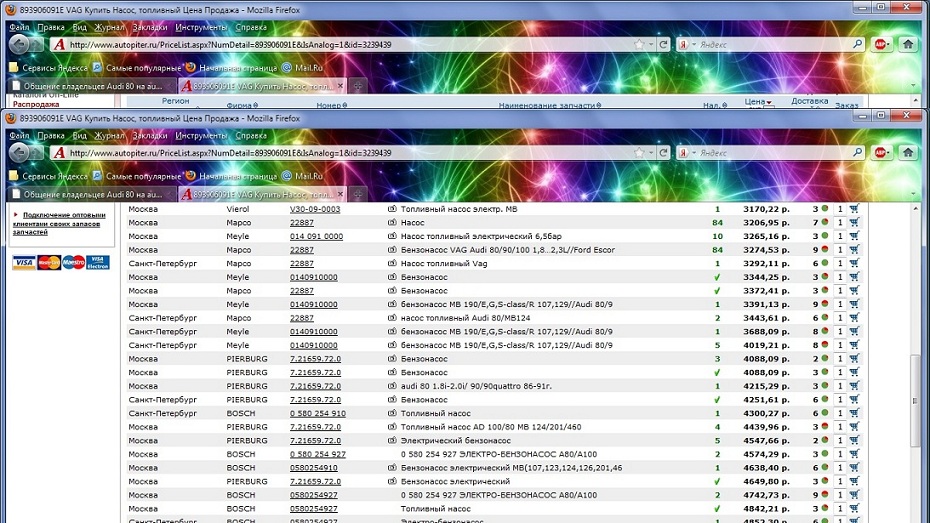Add the 4842,21 р. BOSCH pump to cart
The image size is (930, 523).
pyautogui.click(x=854, y=509)
